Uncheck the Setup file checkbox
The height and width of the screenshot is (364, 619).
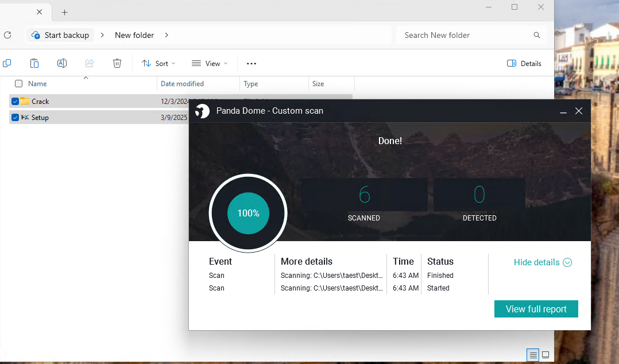coord(15,118)
